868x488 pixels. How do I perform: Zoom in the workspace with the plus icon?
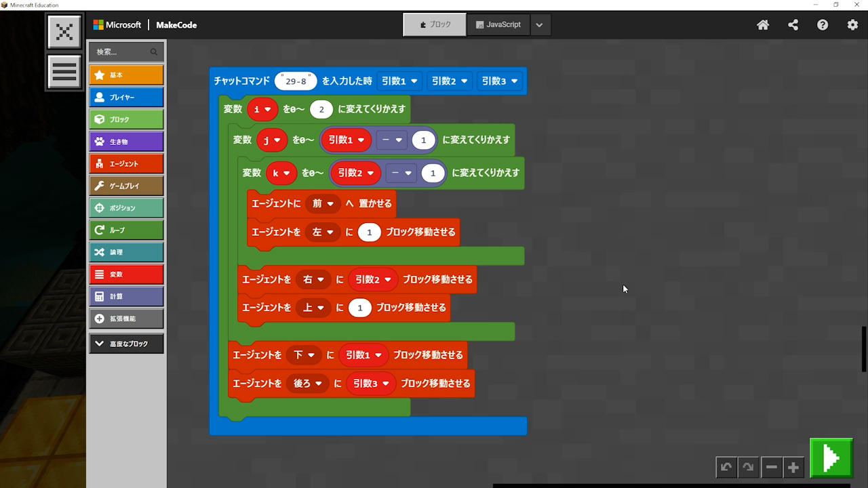click(793, 467)
